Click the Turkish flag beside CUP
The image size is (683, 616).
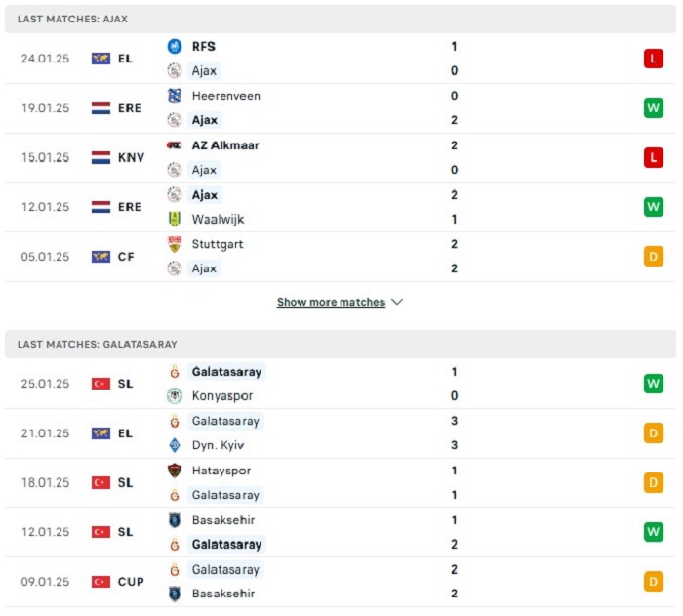pyautogui.click(x=100, y=582)
